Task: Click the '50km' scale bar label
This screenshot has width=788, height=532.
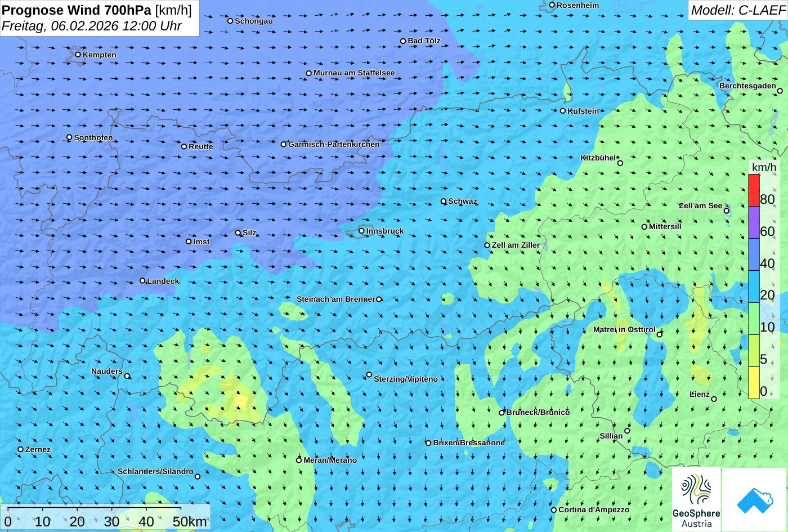Action: 190,522
